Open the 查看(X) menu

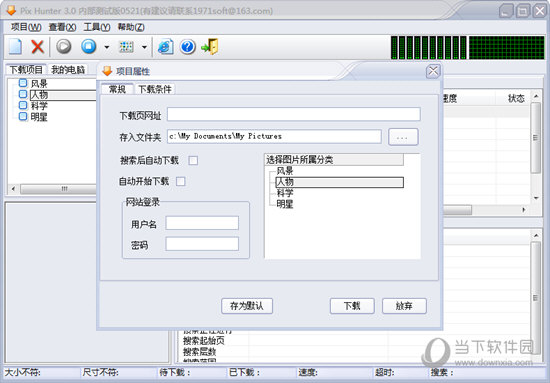tap(62, 27)
